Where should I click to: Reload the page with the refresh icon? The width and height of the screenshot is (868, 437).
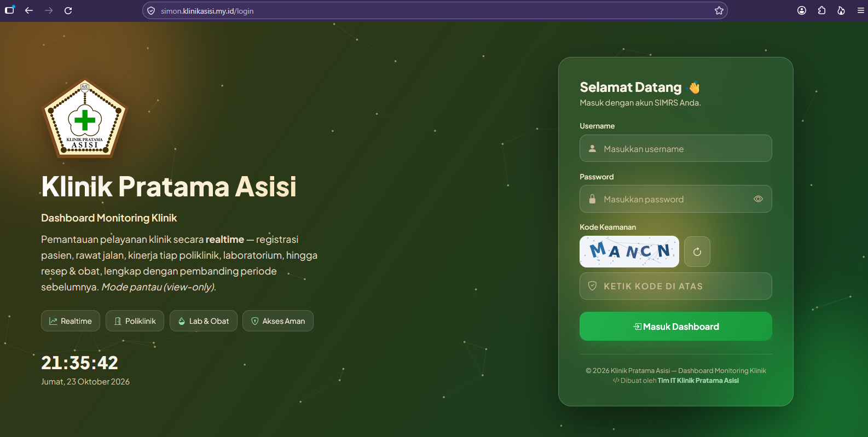click(68, 10)
